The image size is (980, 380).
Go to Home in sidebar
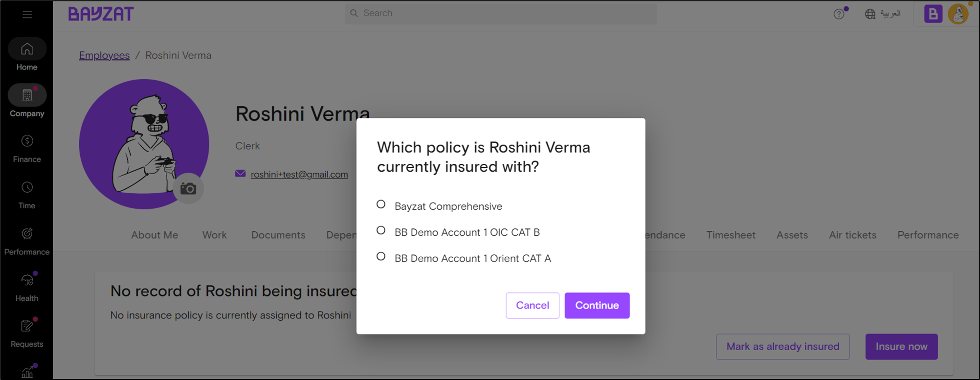coord(27,55)
